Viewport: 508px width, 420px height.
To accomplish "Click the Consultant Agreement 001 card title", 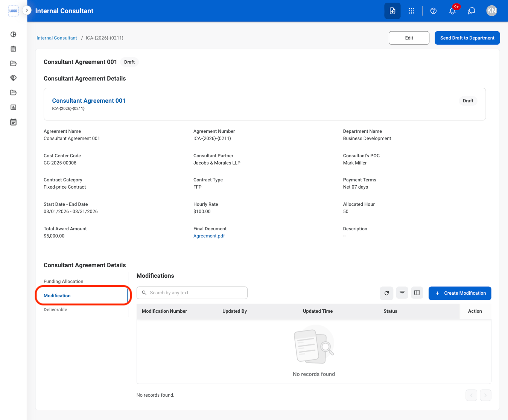I will point(89,101).
